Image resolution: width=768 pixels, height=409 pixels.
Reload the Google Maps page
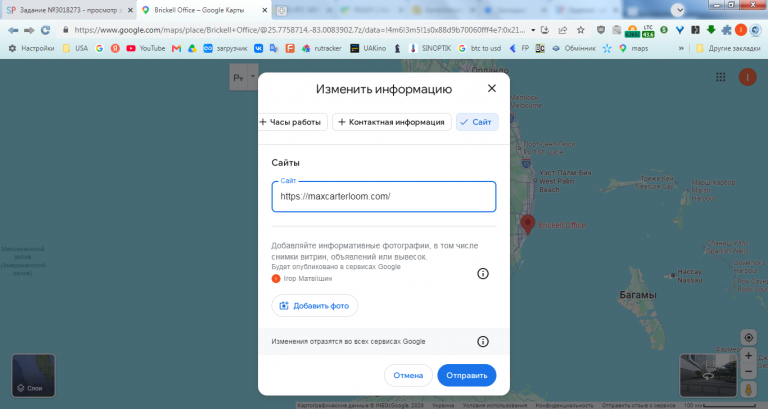tap(46, 30)
